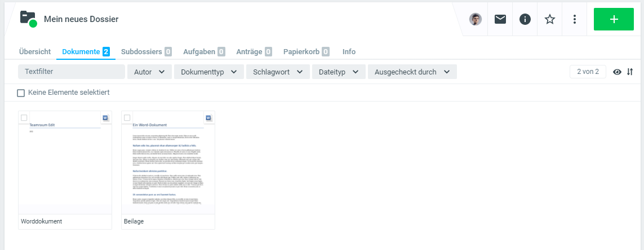The image size is (644, 250).
Task: Click the mail envelope icon
Action: point(500,19)
